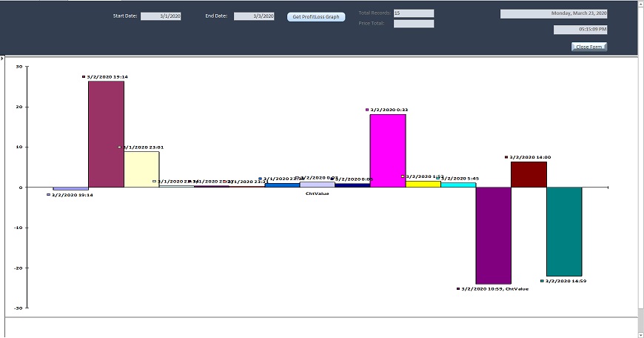Click the record selector arrow at left edge

pos(2,59)
